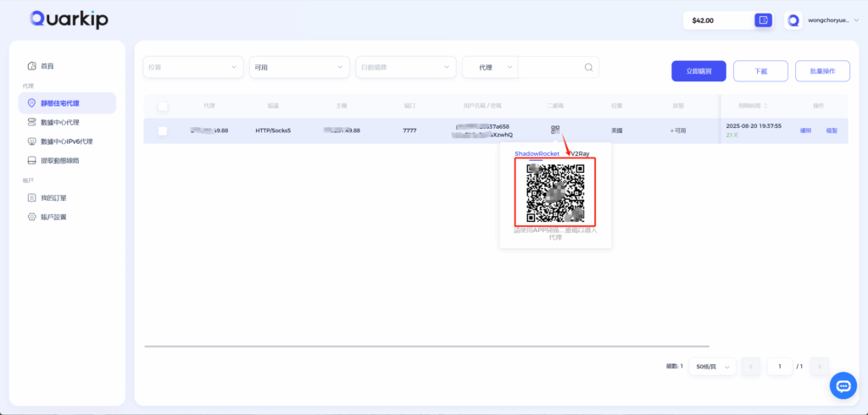
Task: Click the 美國 location cell
Action: click(x=617, y=130)
